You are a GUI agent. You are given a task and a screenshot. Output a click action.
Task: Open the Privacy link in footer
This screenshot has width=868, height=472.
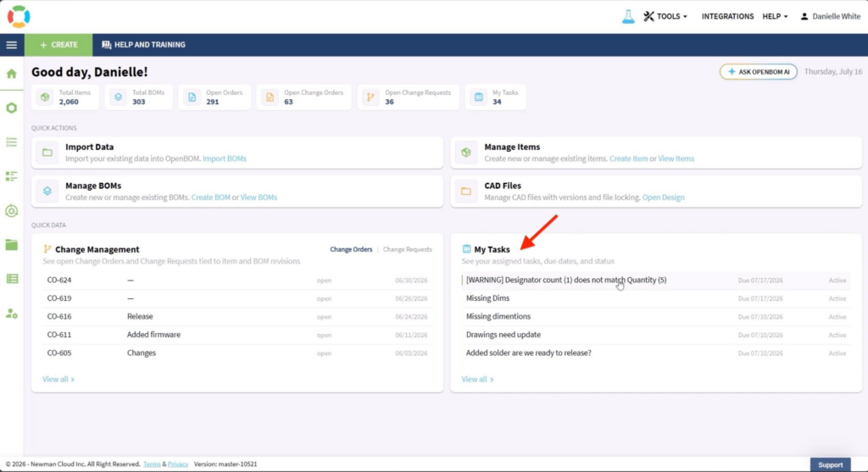[x=178, y=464]
